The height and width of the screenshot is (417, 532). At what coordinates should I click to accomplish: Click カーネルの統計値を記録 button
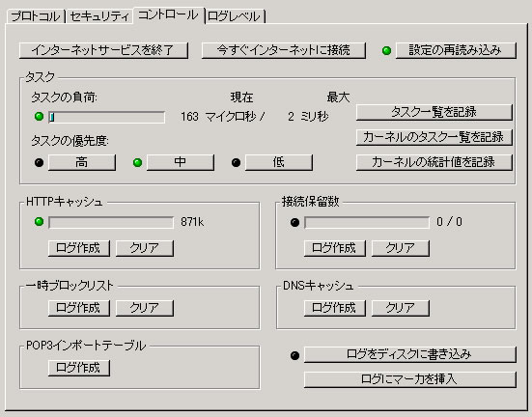click(434, 162)
